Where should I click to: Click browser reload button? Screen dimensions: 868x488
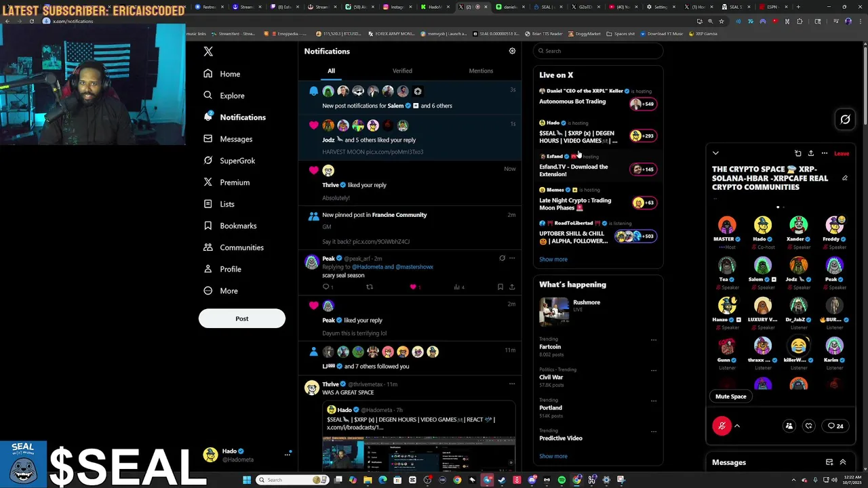(32, 21)
